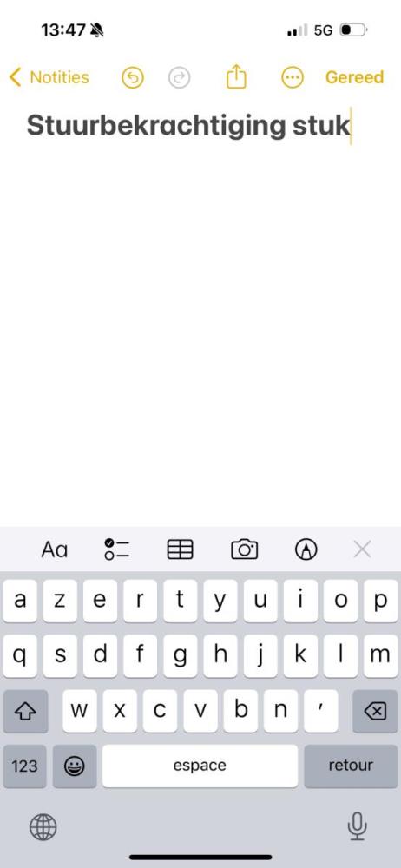401x868 pixels.
Task: Open the more options ellipsis menu
Action: click(x=293, y=77)
